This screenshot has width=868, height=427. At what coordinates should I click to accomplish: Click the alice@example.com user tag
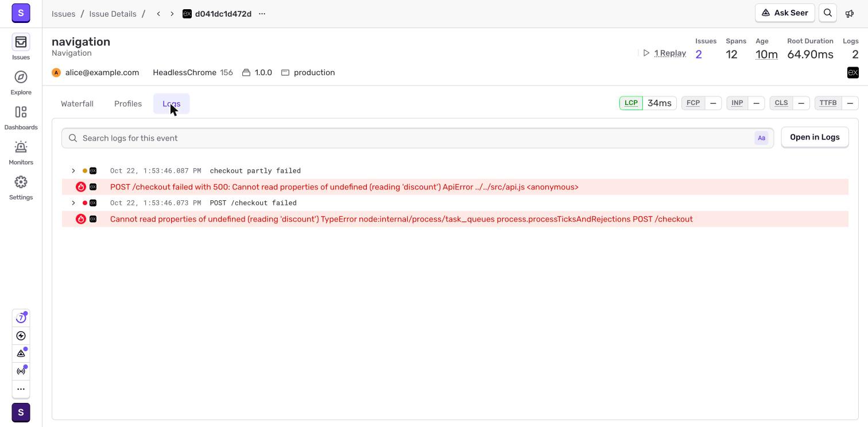pyautogui.click(x=96, y=73)
